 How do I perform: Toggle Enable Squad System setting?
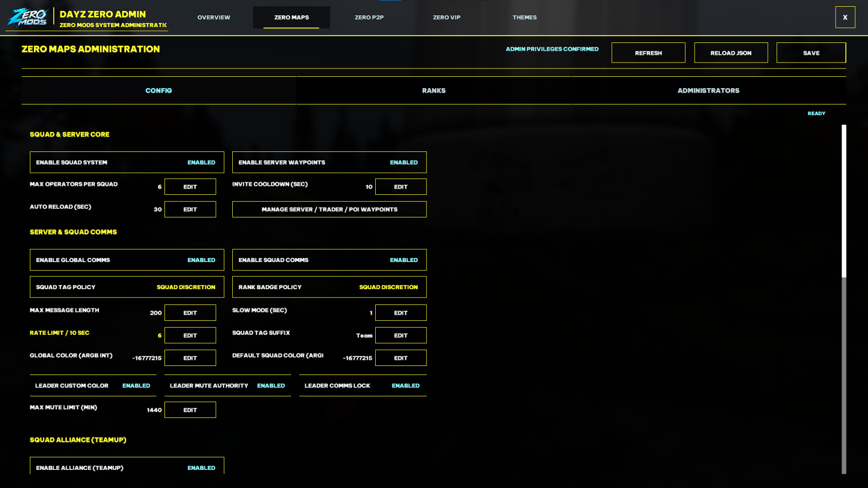pyautogui.click(x=127, y=162)
